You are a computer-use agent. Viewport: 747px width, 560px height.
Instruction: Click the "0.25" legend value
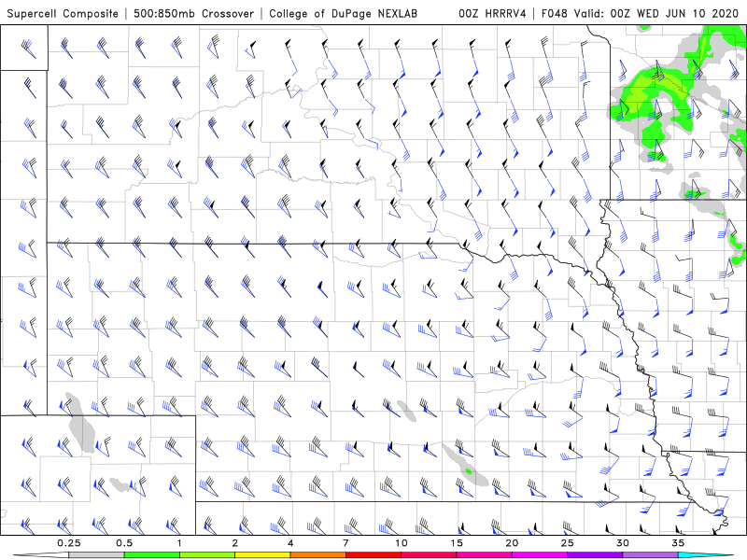(68, 543)
